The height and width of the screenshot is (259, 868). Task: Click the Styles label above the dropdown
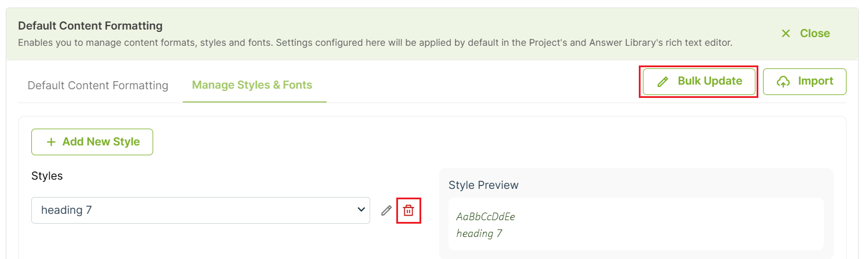click(47, 176)
